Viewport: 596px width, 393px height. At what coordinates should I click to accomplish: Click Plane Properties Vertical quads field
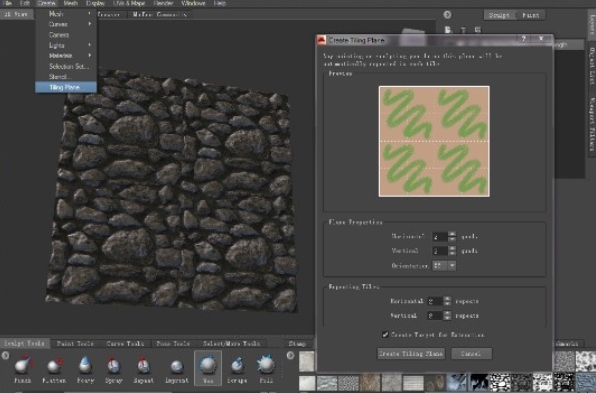440,251
